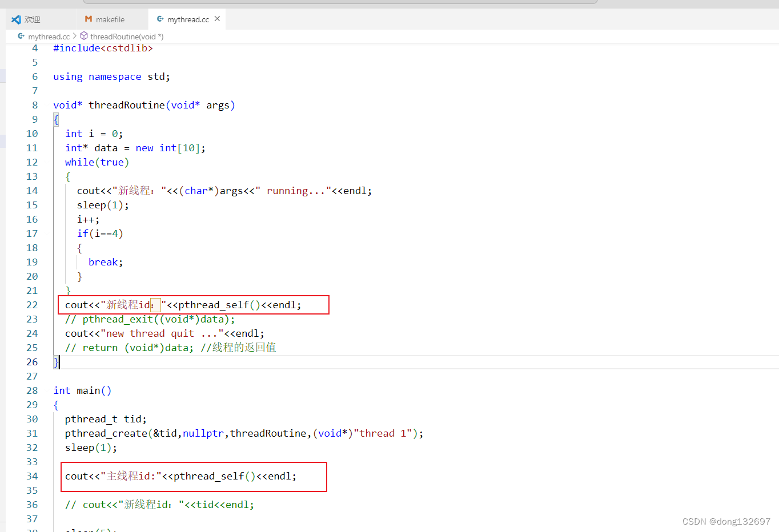Click sleep(1); on line 32
This screenshot has width=779, height=532.
click(x=91, y=448)
